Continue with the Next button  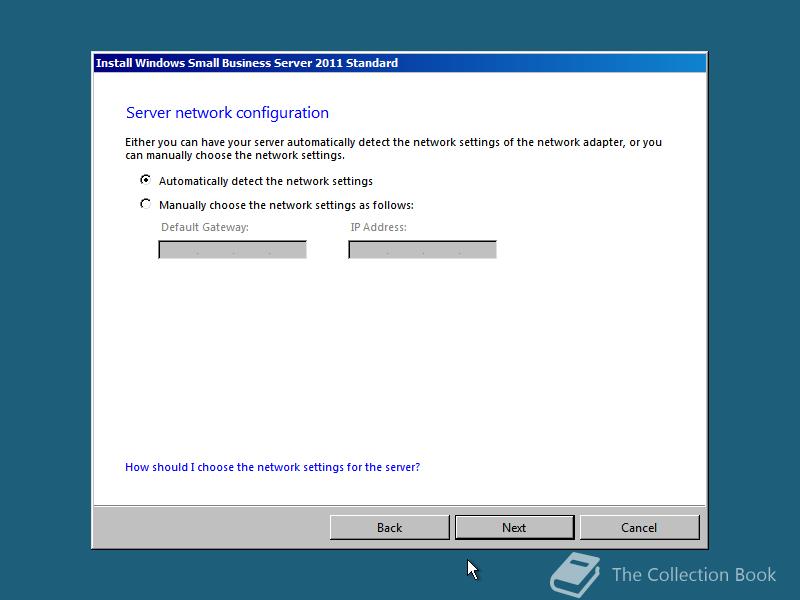point(514,528)
